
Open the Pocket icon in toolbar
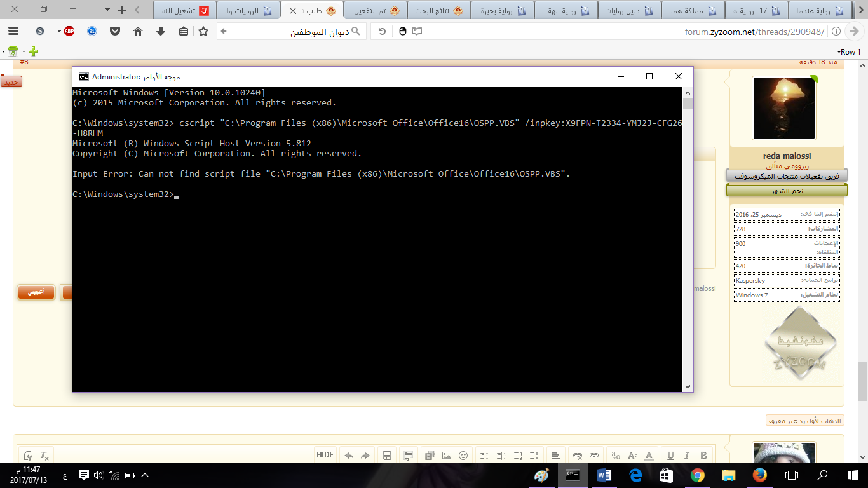115,31
